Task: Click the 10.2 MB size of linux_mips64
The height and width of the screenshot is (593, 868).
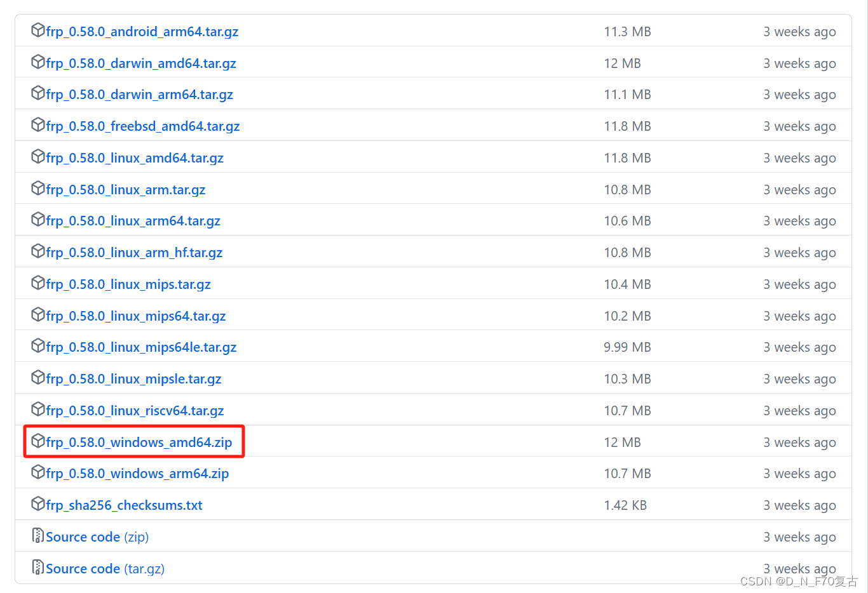Action: point(628,316)
